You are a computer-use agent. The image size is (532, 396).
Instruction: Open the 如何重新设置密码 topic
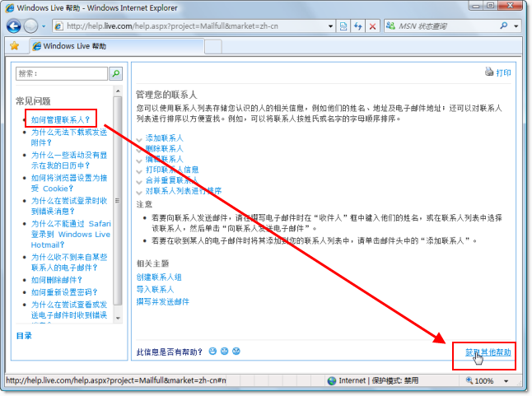64,292
